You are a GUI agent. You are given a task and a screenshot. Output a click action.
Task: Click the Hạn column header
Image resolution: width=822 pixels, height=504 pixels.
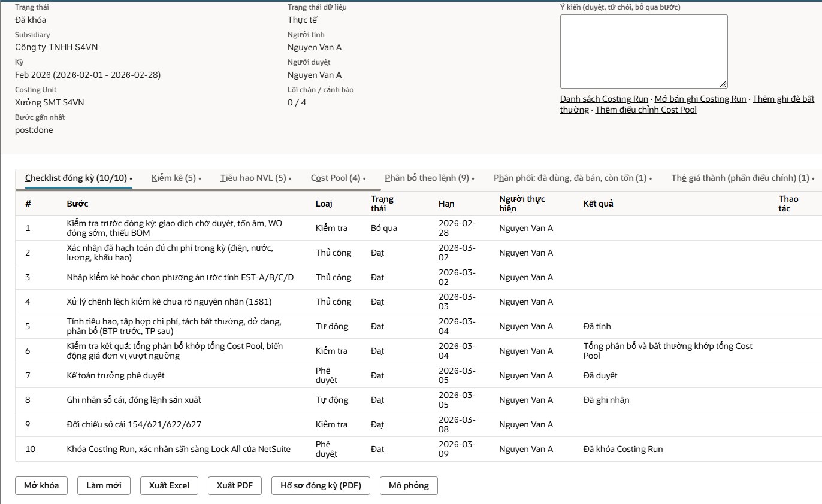446,204
